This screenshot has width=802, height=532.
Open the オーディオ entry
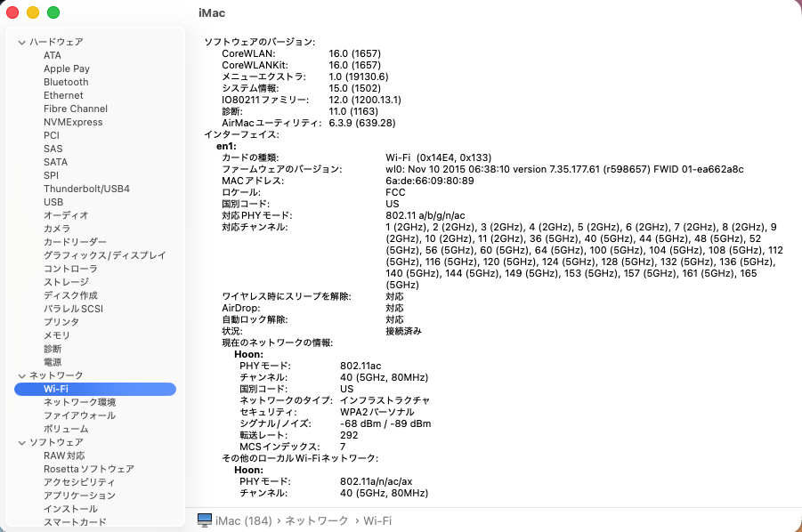point(66,215)
